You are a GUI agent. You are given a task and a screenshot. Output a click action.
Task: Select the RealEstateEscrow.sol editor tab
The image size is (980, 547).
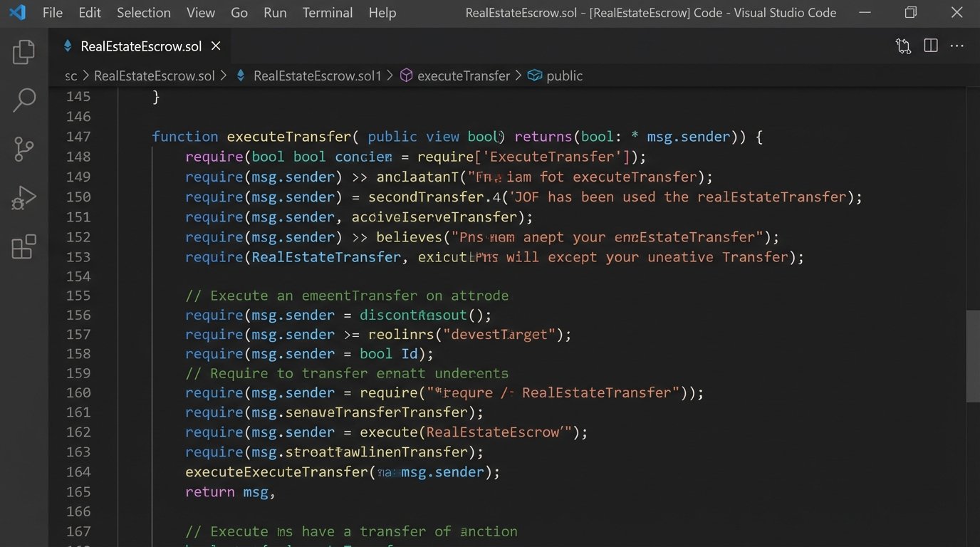point(140,46)
